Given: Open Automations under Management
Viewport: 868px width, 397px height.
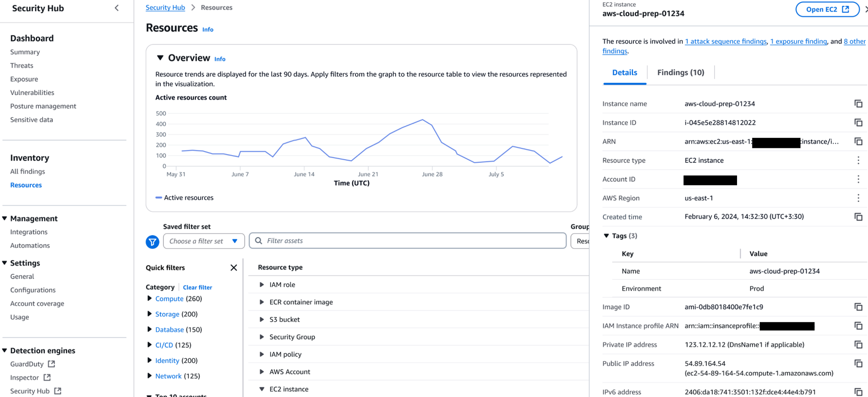Looking at the screenshot, I should (30, 246).
